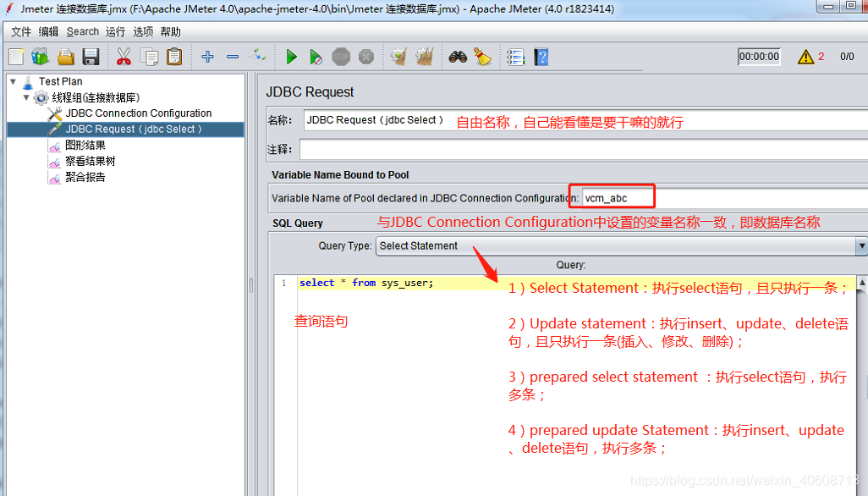Select Test Plan in the tree
This screenshot has width=868, height=496.
pos(60,81)
